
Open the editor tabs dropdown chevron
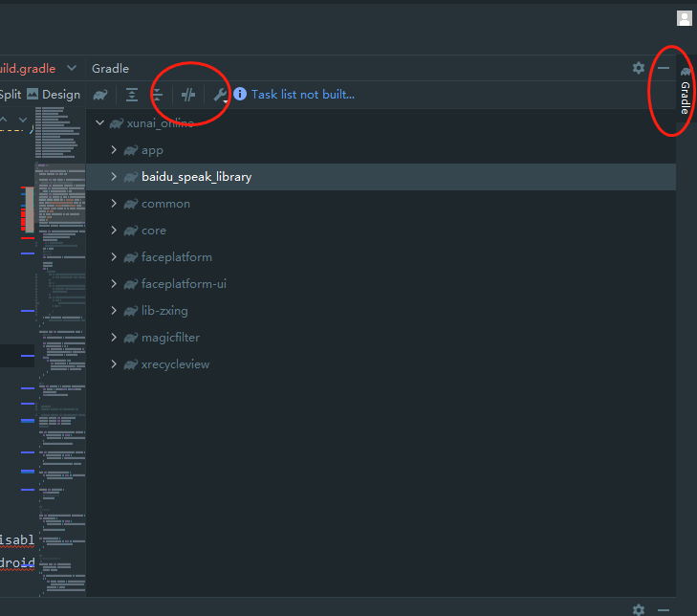coord(72,68)
